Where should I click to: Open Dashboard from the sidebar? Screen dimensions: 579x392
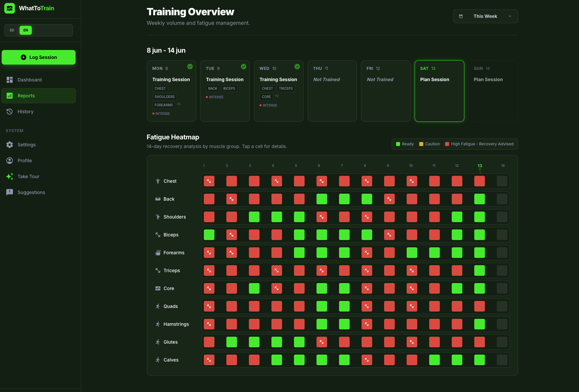click(38, 80)
